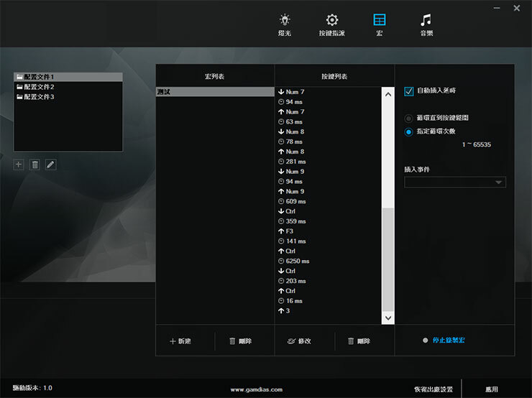Image resolution: width=532 pixels, height=398 pixels.
Task: Expand the 插入事件 dropdown
Action: (x=454, y=182)
